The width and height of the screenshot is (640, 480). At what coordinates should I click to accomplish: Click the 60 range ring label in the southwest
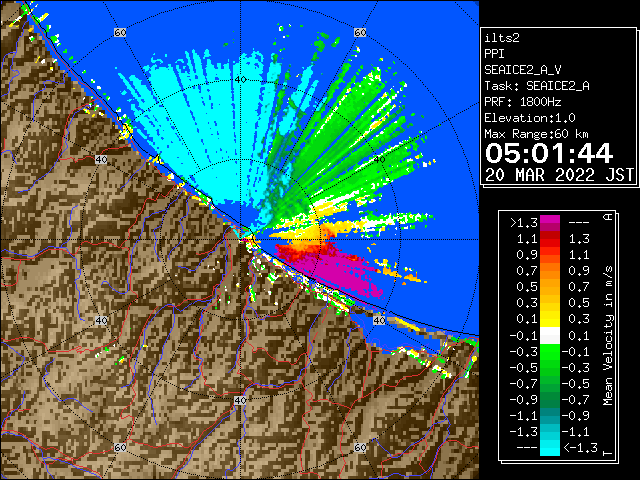120,447
